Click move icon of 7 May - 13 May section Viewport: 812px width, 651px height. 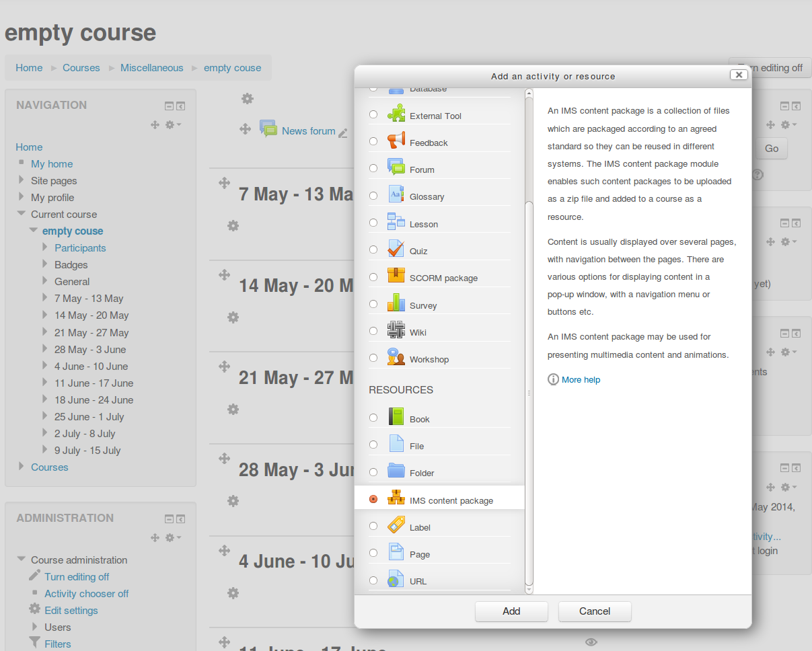coord(225,183)
